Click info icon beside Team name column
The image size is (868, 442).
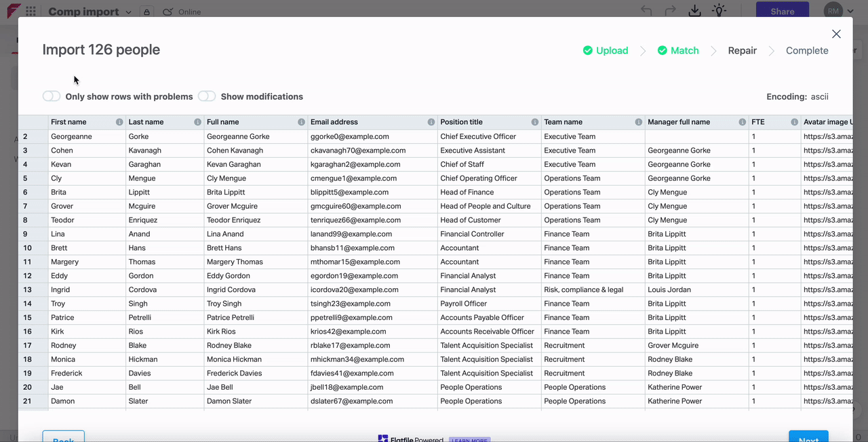[x=639, y=122]
